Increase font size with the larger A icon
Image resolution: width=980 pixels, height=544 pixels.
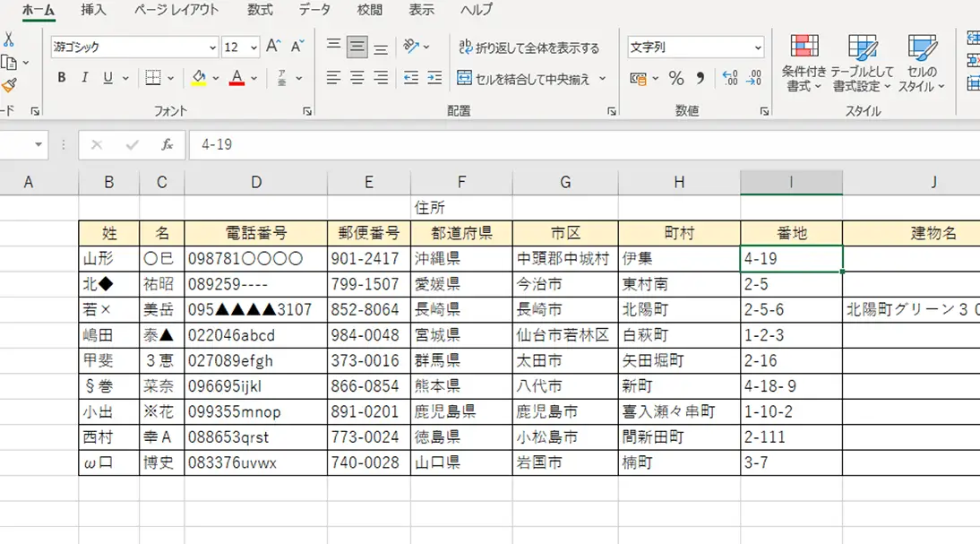coord(274,47)
